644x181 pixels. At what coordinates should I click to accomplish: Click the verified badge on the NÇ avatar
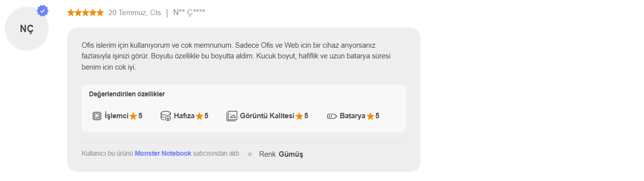pyautogui.click(x=43, y=11)
